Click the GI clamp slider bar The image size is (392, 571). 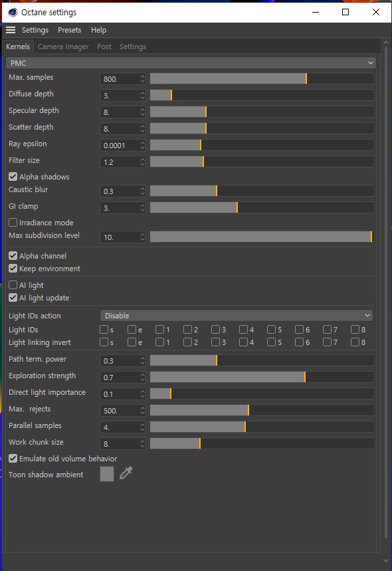pos(262,207)
